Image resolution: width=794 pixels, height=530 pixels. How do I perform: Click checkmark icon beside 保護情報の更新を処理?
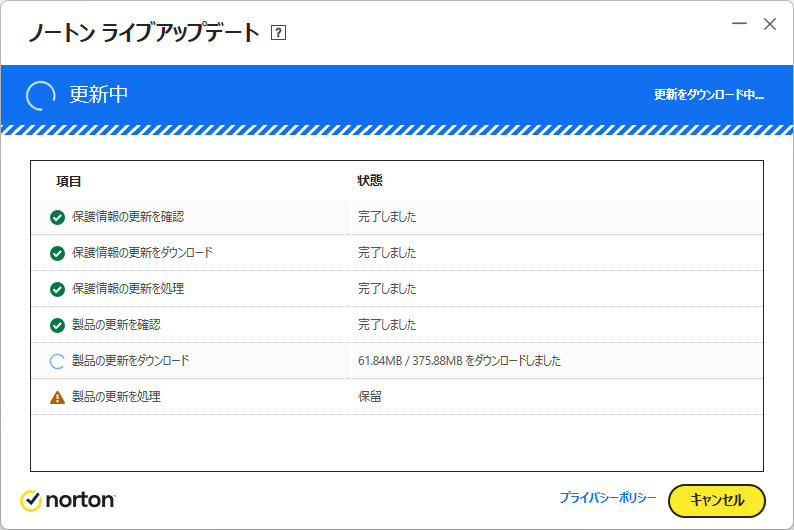coord(57,290)
